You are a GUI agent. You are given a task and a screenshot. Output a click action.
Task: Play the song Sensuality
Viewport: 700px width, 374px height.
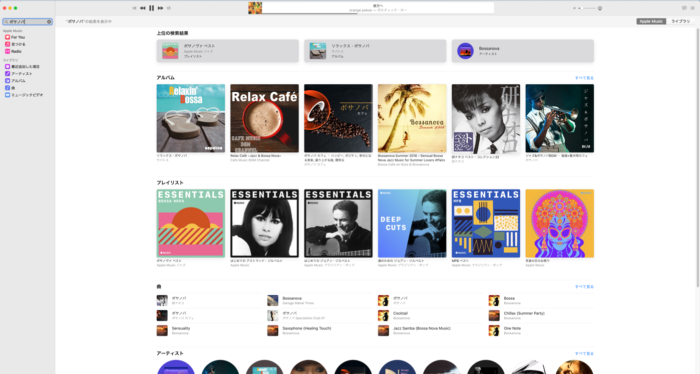[208, 330]
